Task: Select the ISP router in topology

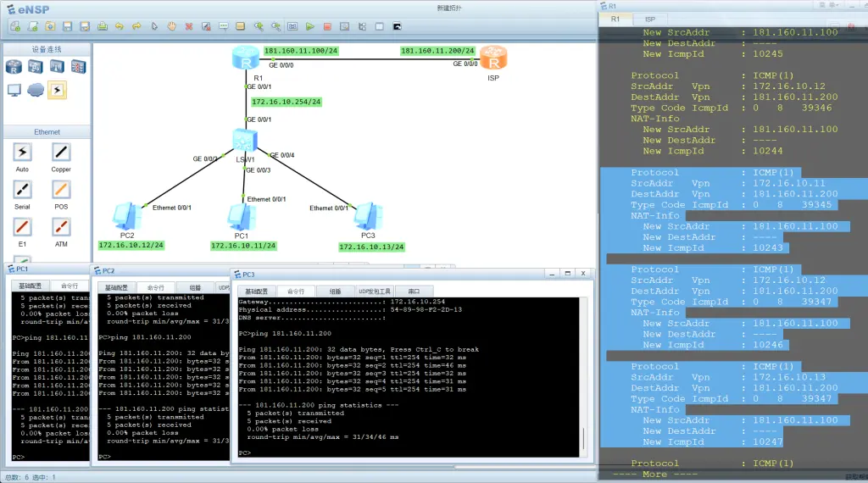Action: [x=492, y=58]
